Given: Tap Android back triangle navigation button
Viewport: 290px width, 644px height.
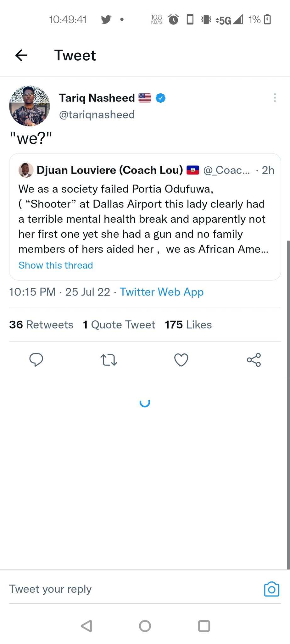Looking at the screenshot, I should tap(86, 626).
